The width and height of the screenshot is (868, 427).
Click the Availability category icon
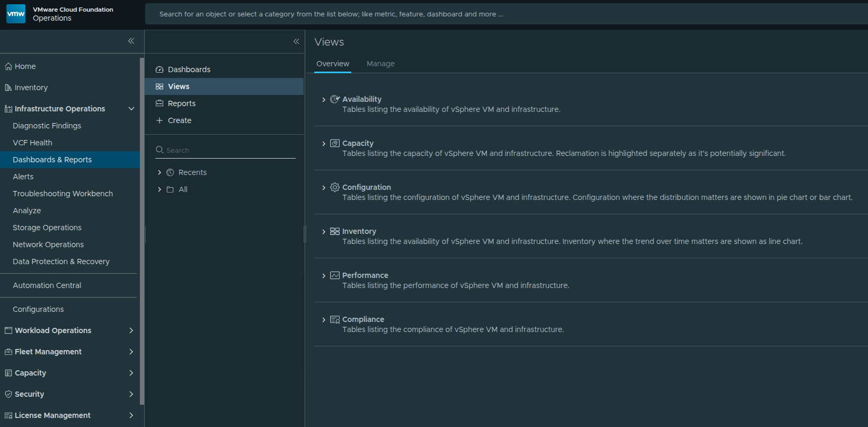tap(335, 99)
